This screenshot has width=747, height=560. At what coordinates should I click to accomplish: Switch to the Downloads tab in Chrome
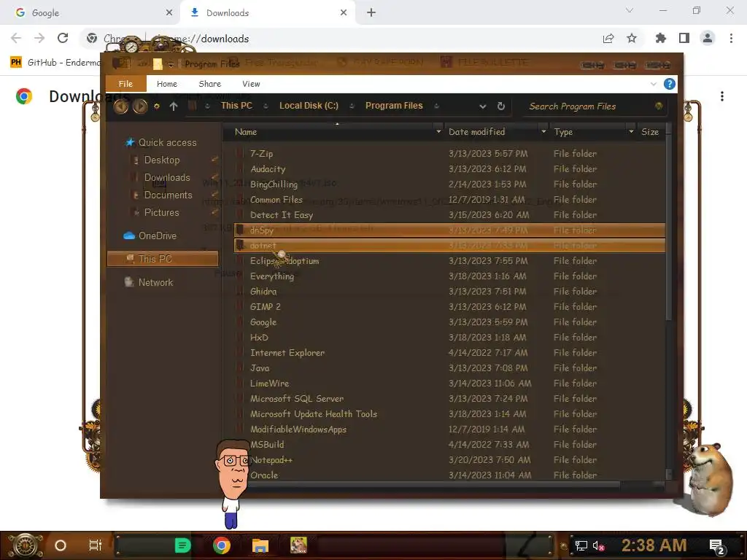tap(267, 13)
